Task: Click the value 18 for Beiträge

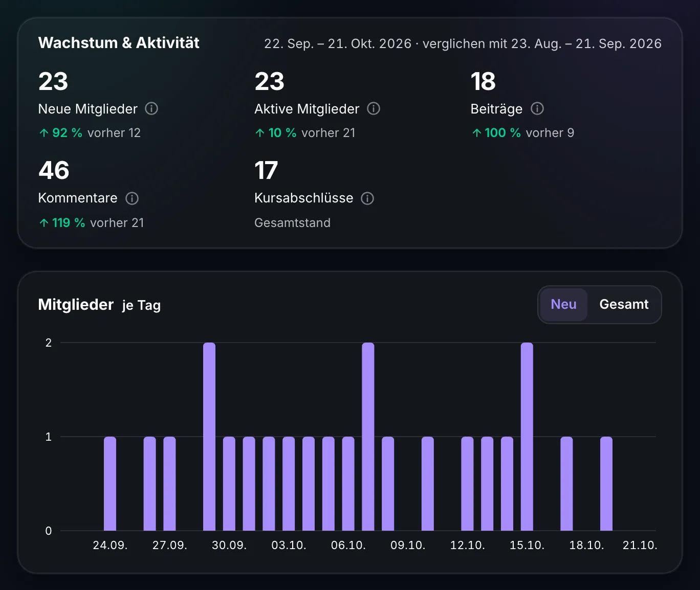Action: [x=483, y=81]
